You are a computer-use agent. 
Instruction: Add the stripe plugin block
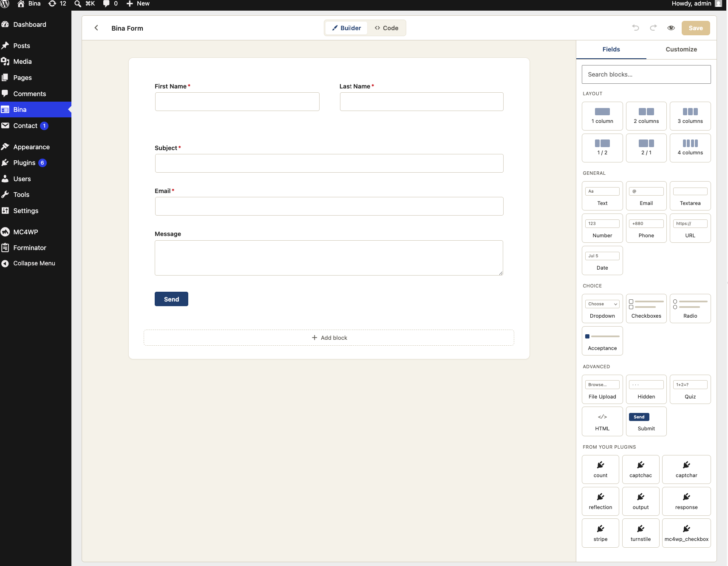pos(601,533)
